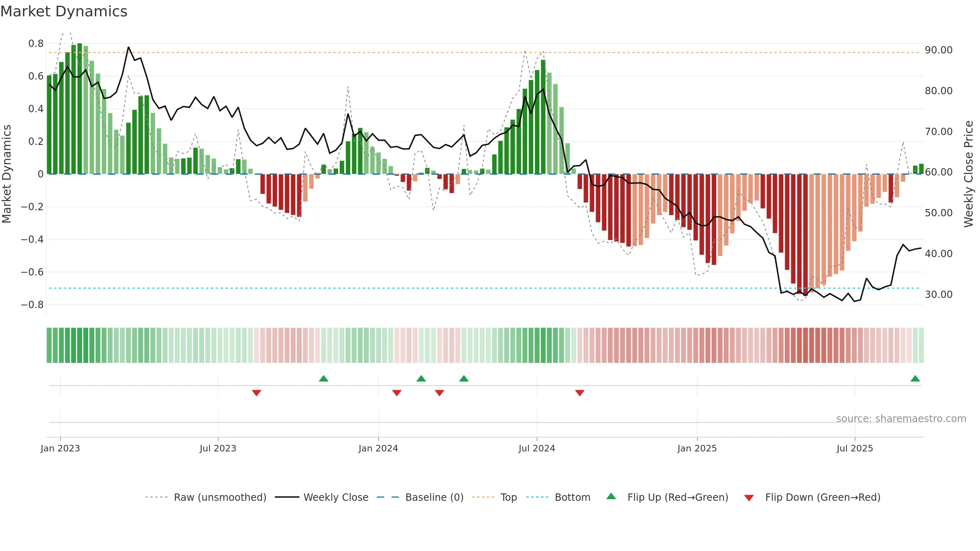Toggle the Flip Up (Red→Green) legend label
This screenshot has height=551, width=980.
click(x=678, y=498)
